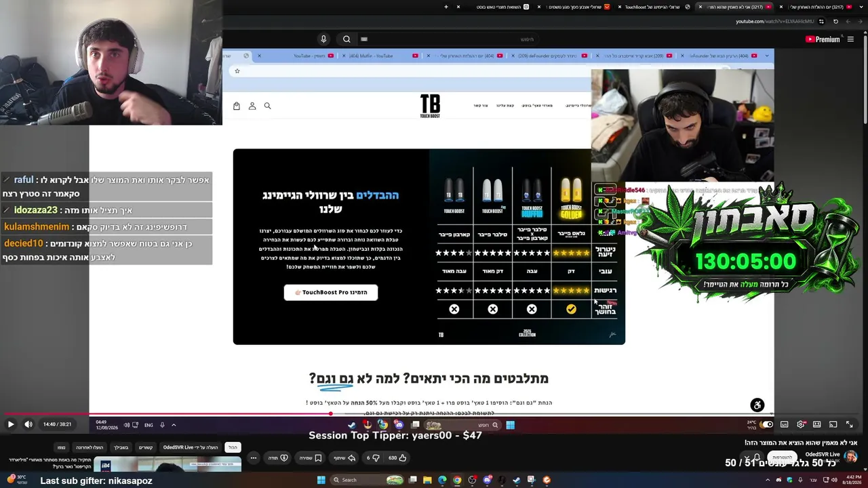Click chat username 'idozaza23'
The height and width of the screenshot is (488, 868).
click(36, 211)
